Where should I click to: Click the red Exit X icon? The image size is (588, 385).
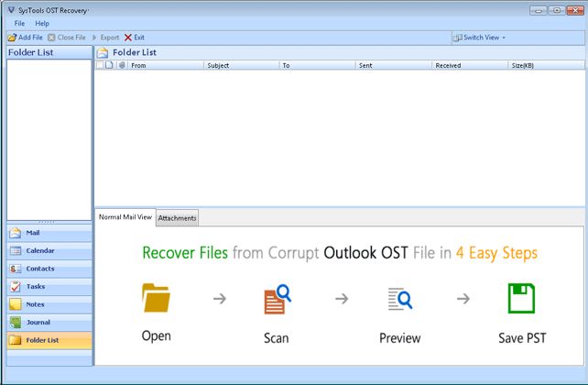[x=128, y=38]
